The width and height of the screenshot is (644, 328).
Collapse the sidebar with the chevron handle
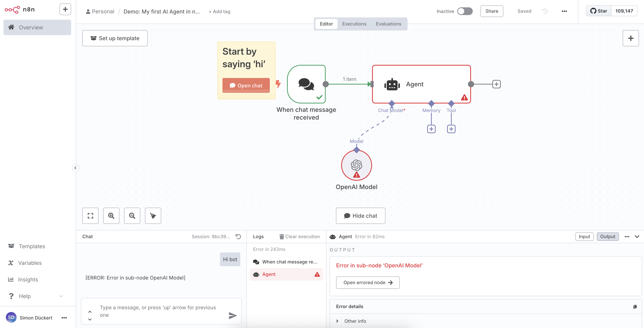[76, 168]
